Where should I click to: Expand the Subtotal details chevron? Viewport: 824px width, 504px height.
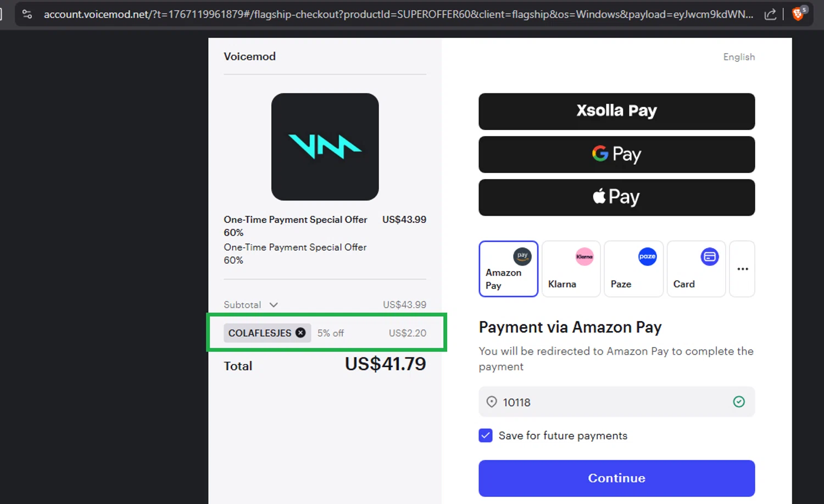pos(274,305)
